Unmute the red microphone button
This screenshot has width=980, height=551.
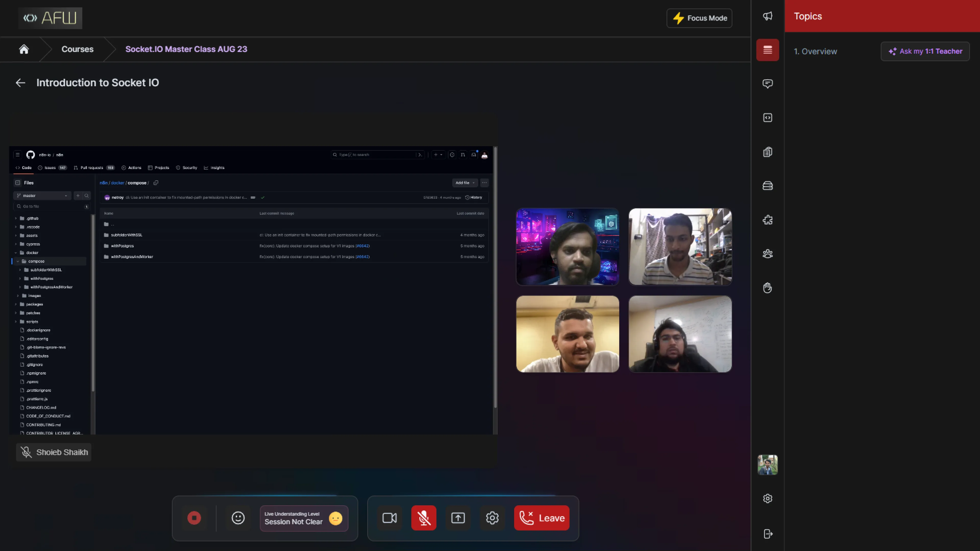tap(423, 518)
